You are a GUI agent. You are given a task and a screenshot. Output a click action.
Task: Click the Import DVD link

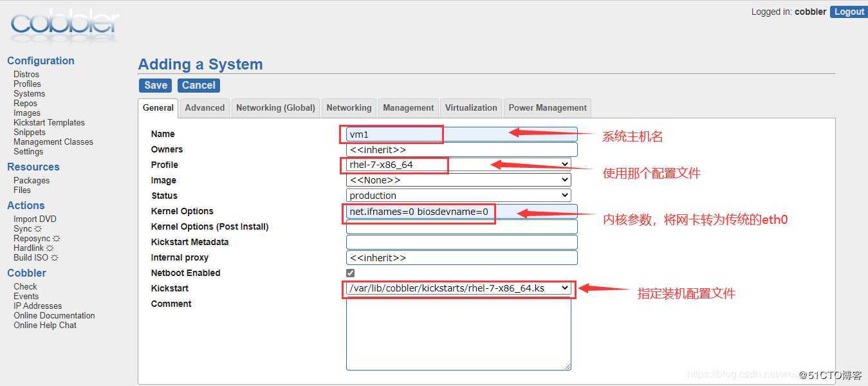[x=35, y=219]
